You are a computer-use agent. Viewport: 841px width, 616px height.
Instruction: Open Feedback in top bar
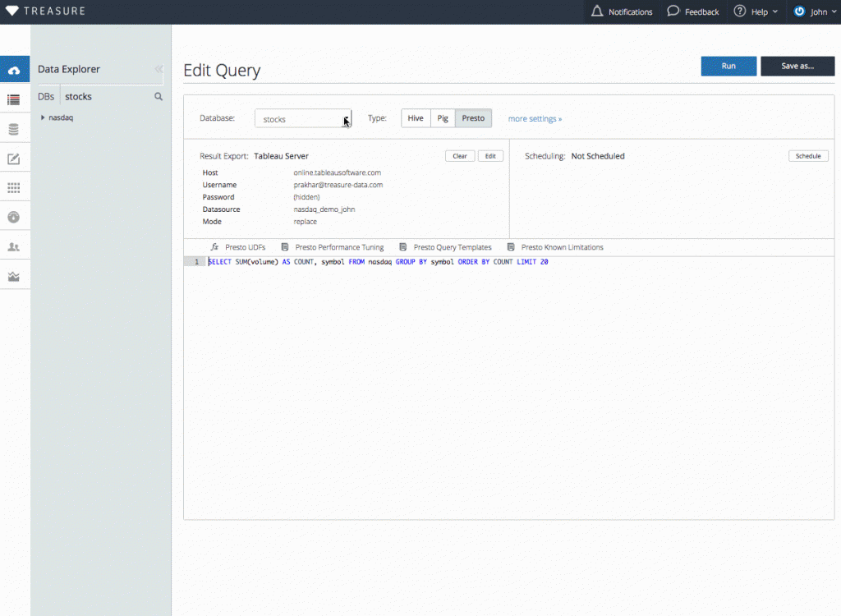[693, 11]
